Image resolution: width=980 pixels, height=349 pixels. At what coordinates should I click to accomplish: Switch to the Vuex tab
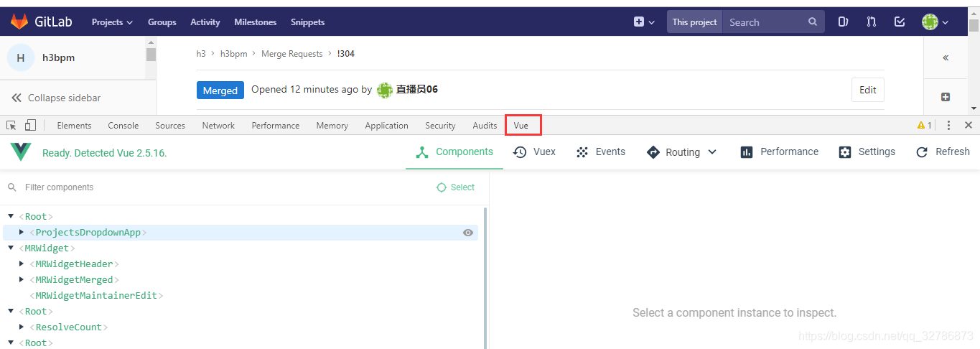(x=534, y=152)
